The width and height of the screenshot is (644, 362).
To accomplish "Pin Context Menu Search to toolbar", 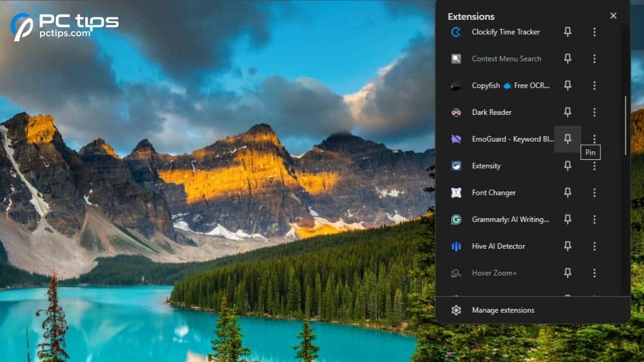I will click(567, 58).
